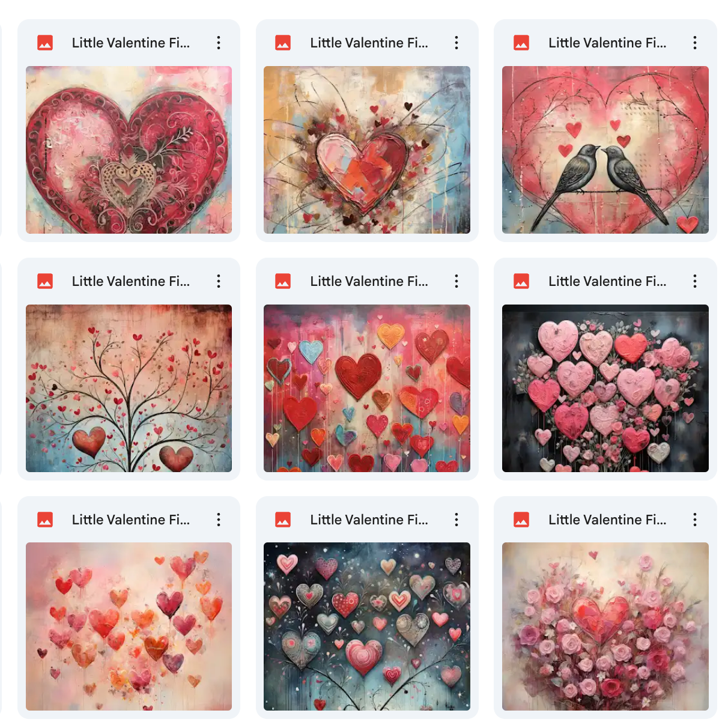Open more options for the two birds file
Image resolution: width=728 pixels, height=728 pixels.
click(x=695, y=43)
